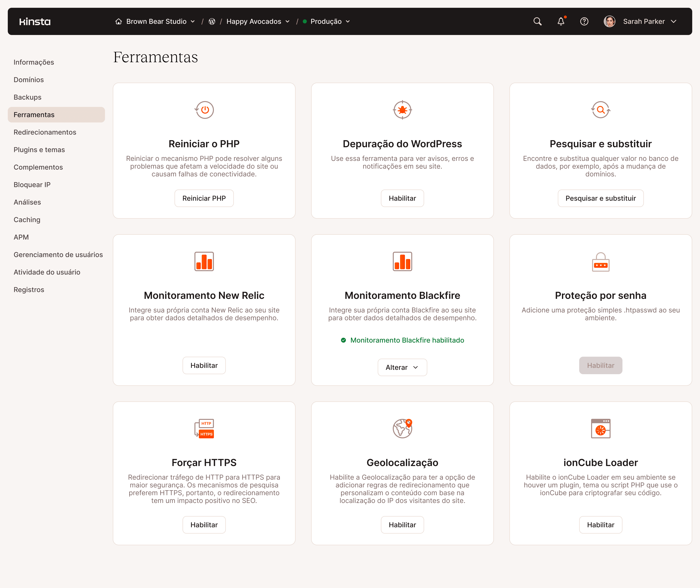Open notifications from the bell icon

coord(561,21)
